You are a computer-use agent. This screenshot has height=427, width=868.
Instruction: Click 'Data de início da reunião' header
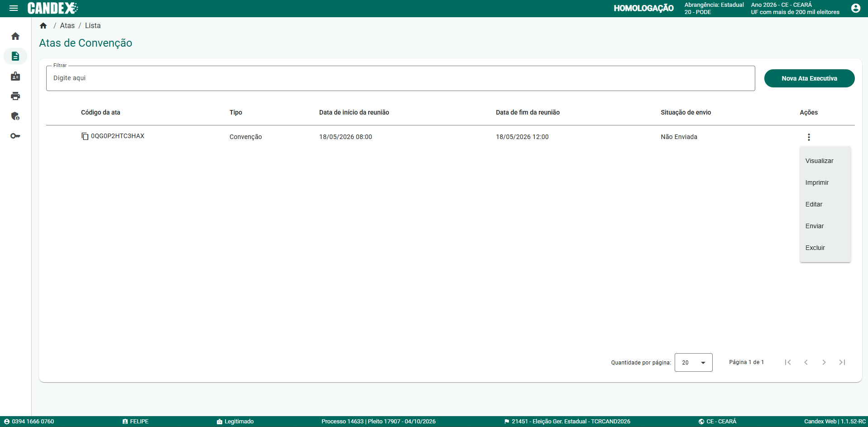pyautogui.click(x=354, y=112)
